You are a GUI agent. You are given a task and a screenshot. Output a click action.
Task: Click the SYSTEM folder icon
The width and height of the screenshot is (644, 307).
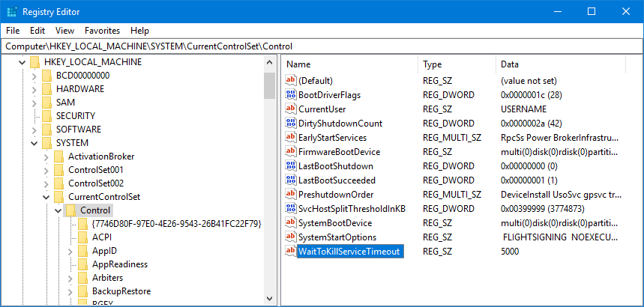click(x=46, y=143)
